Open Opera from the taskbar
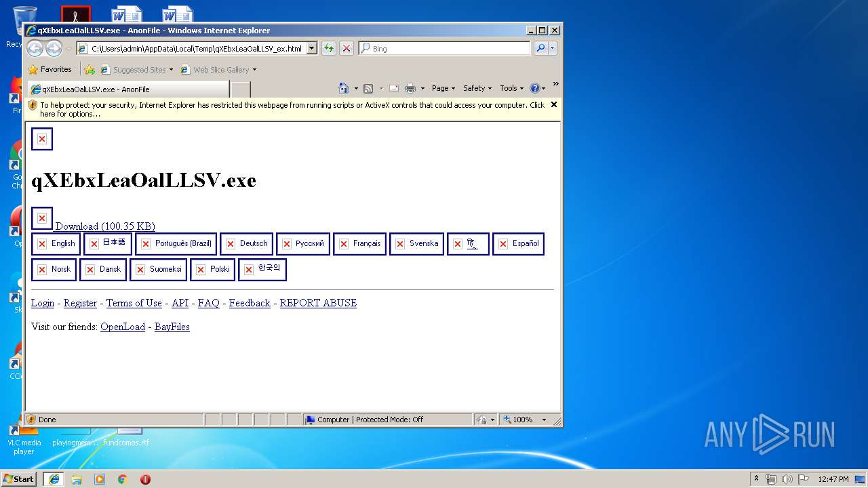 (x=145, y=479)
